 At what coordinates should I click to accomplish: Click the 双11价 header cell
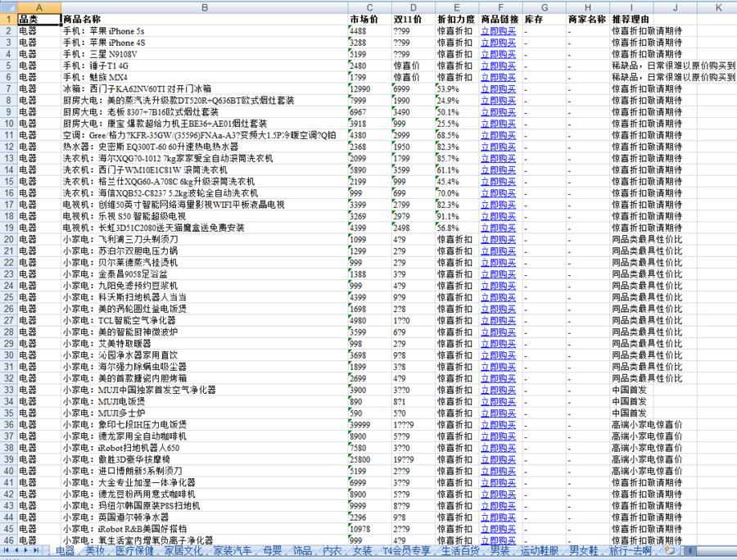(x=414, y=20)
